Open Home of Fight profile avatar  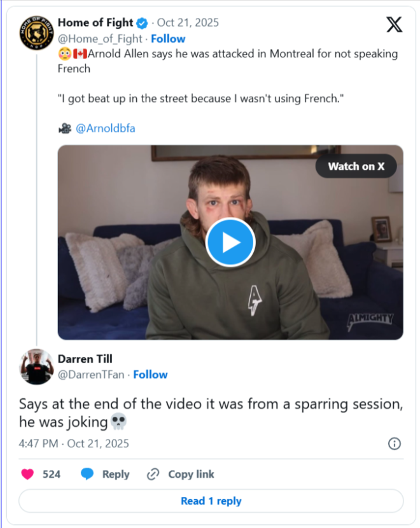[36, 31]
